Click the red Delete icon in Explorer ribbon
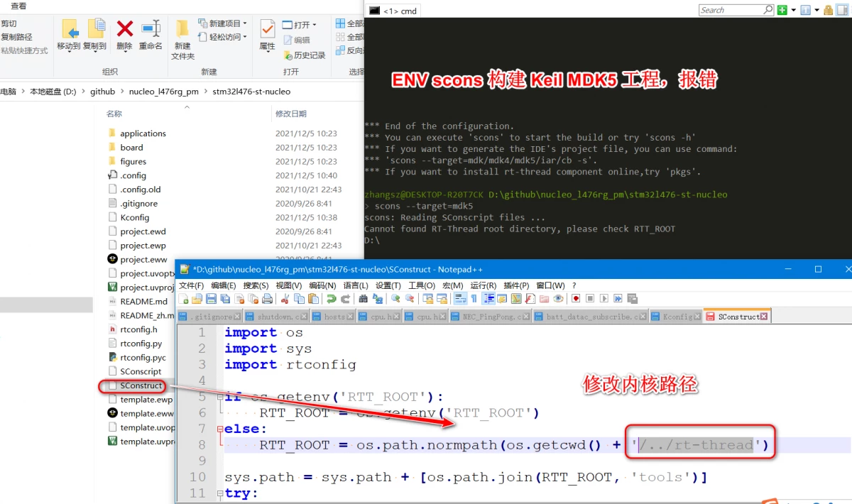The width and height of the screenshot is (852, 504). (x=125, y=29)
